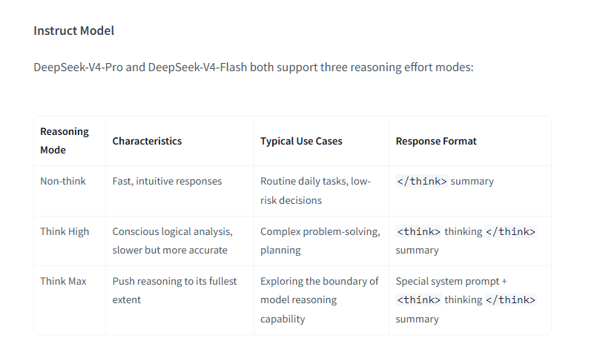Click the 'Push reasoning to its fullest' cell

tap(174, 290)
